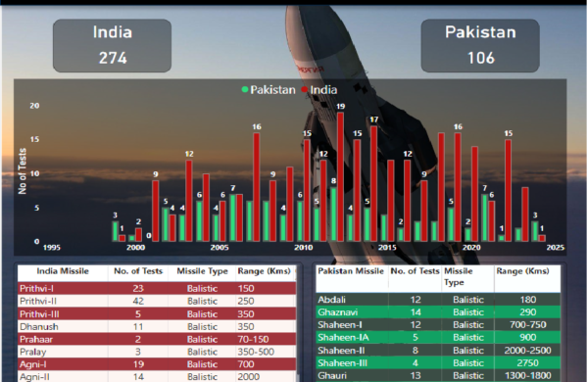Select the Ghaznavi row in Pakistan table
The image size is (588, 382).
[438, 312]
